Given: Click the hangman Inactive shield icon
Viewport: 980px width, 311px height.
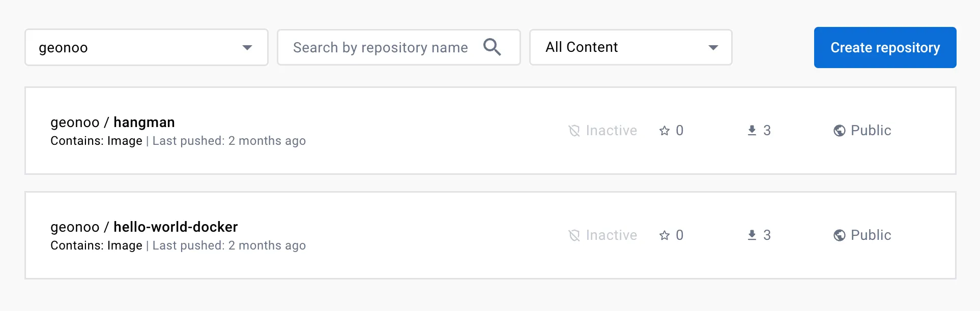Looking at the screenshot, I should 574,131.
